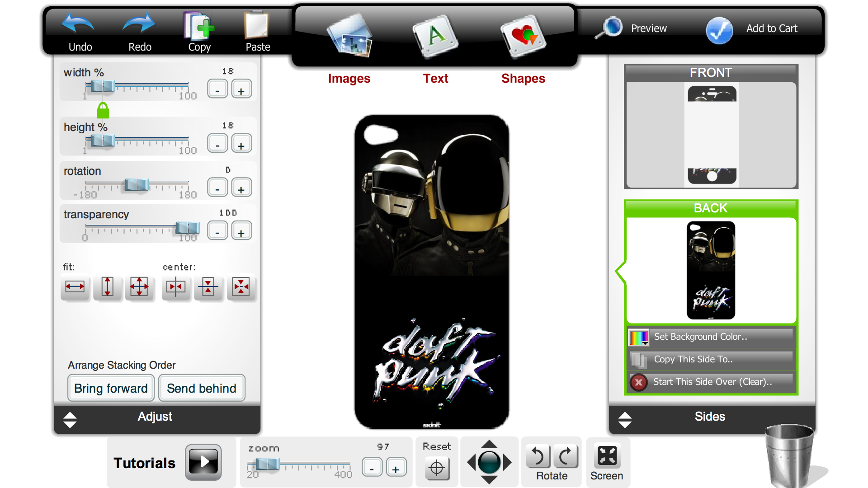Zoom in with plus button
This screenshot has width=868, height=488.
pyautogui.click(x=396, y=467)
